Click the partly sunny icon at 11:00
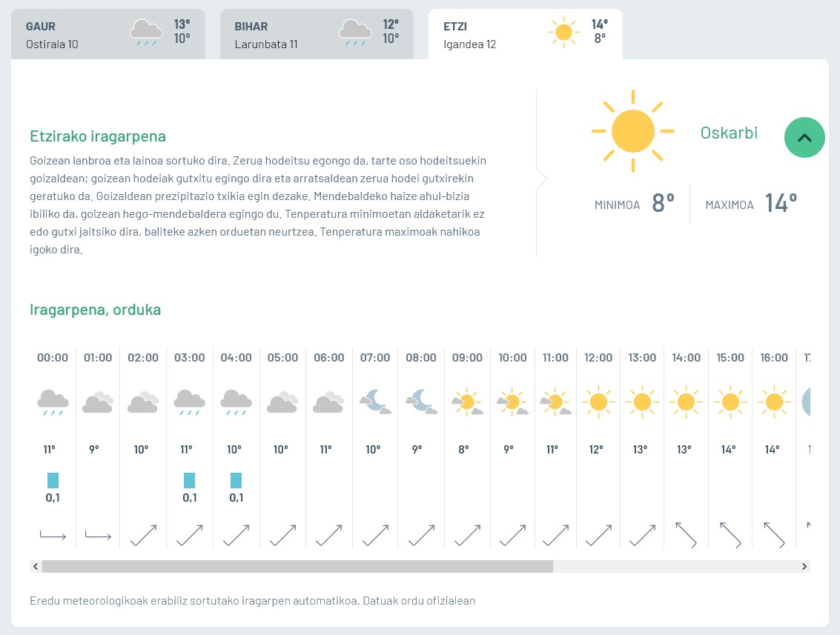 point(555,402)
